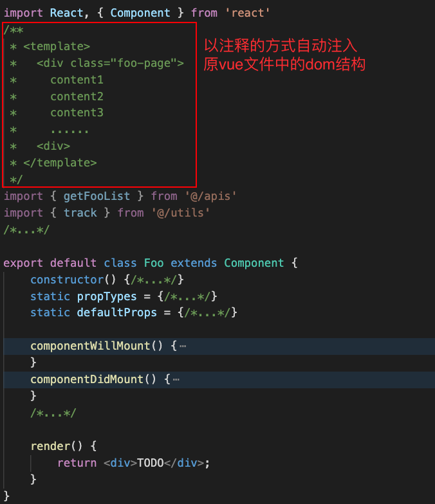Click the propTypes static property
This screenshot has height=504, width=435.
click(107, 296)
